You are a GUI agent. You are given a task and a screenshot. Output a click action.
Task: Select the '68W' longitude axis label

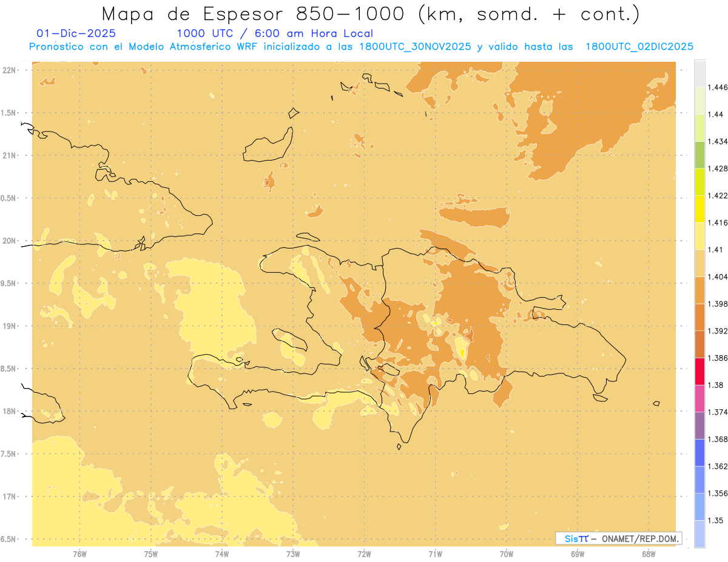(648, 554)
